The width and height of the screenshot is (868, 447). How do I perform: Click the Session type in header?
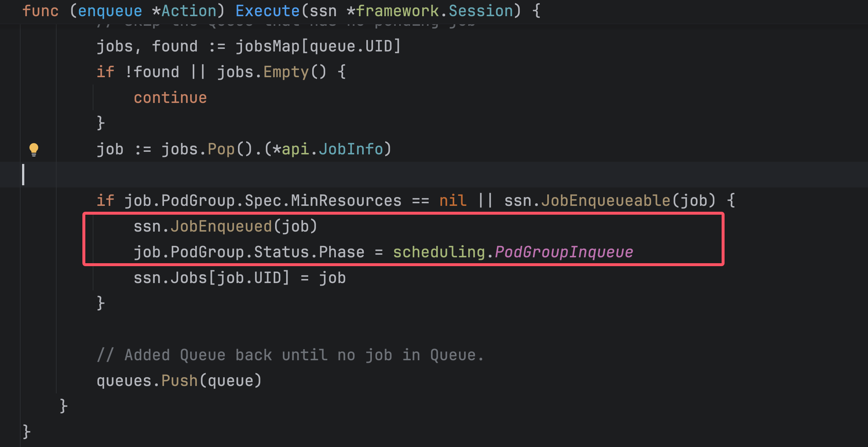tap(481, 11)
